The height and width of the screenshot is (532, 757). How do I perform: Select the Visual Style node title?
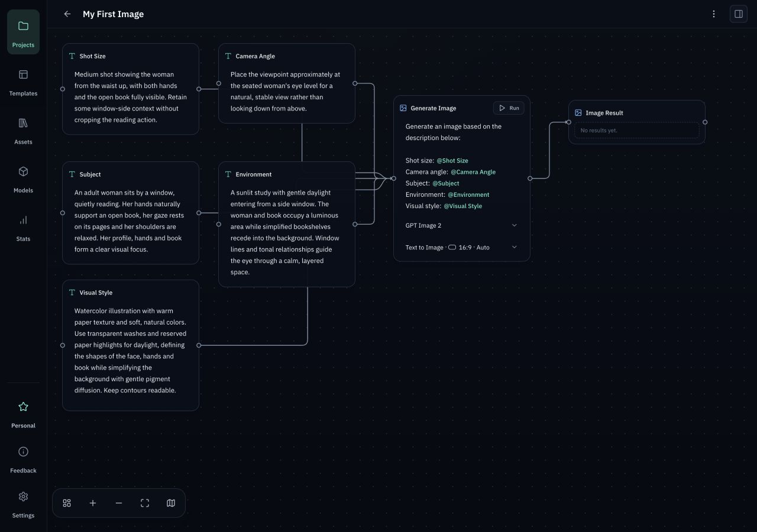click(x=96, y=293)
